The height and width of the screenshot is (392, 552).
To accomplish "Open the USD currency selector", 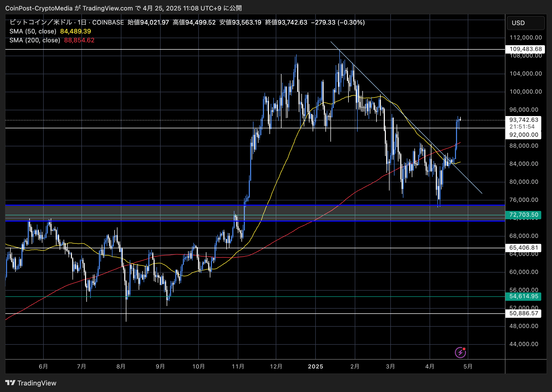I will (525, 23).
